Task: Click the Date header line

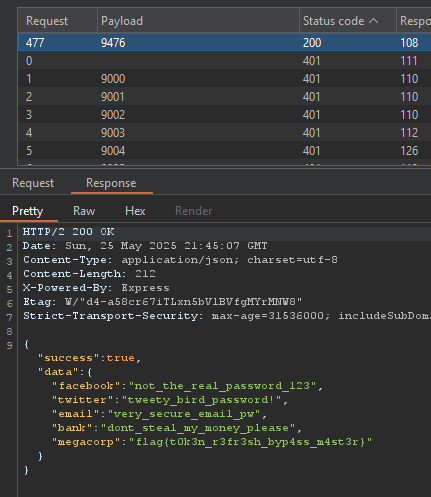Action: point(145,246)
